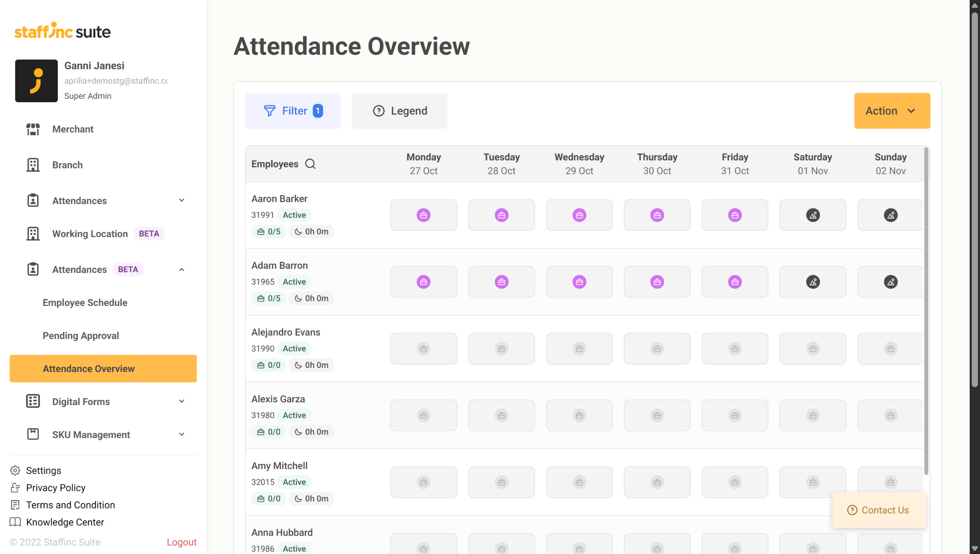The width and height of the screenshot is (980, 554).
Task: Click the Merchant store icon
Action: 33,129
